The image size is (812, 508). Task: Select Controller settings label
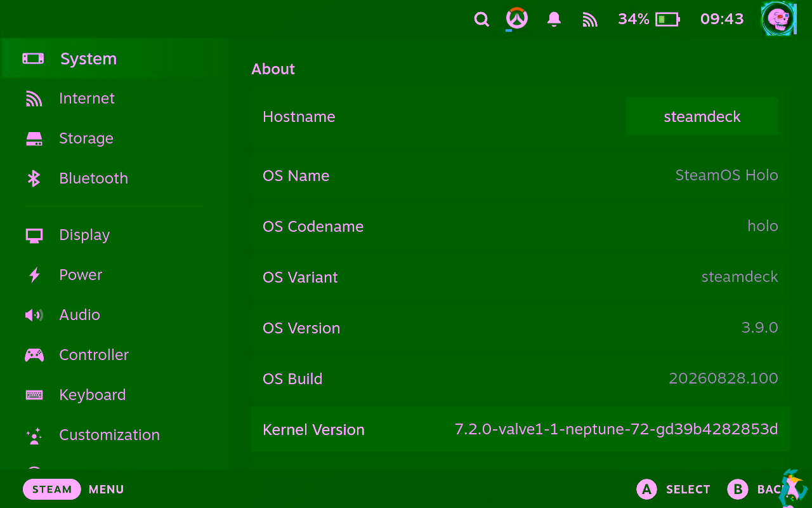(x=94, y=355)
